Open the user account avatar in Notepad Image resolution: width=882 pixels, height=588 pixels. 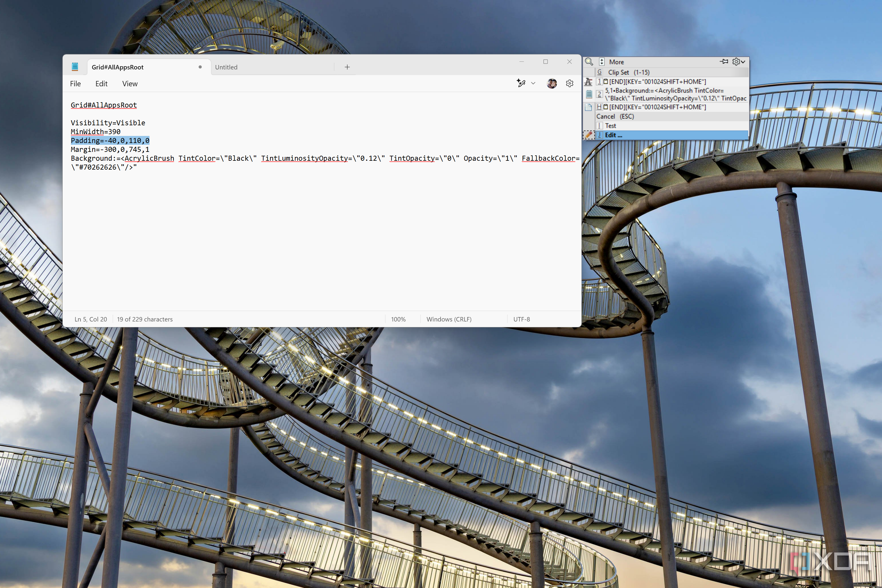(552, 83)
